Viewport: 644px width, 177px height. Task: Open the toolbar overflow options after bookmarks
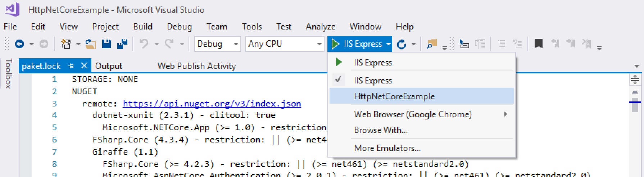[599, 47]
